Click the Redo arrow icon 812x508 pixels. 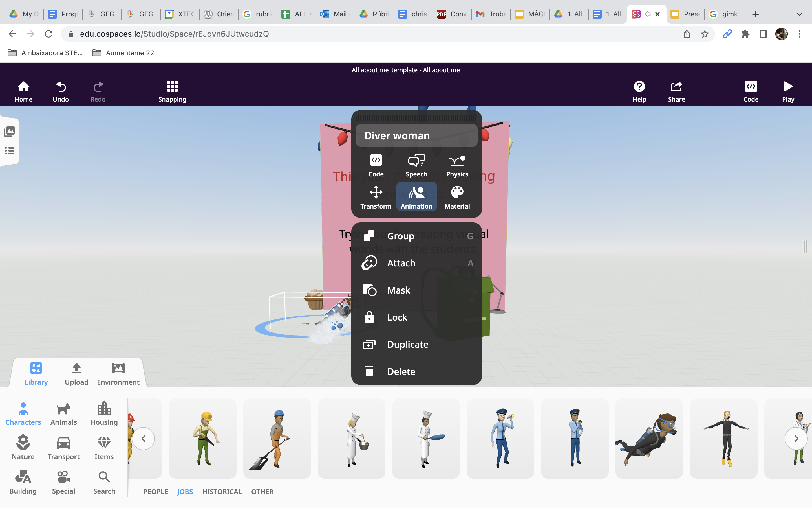98,87
